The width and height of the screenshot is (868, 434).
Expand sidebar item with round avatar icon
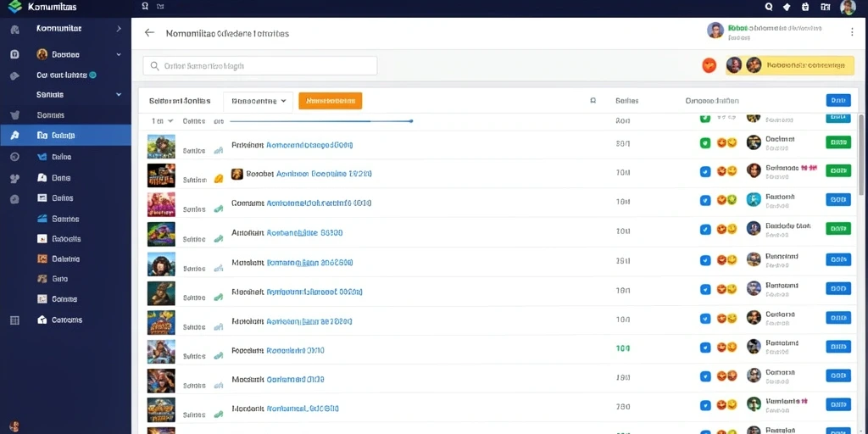point(65,54)
